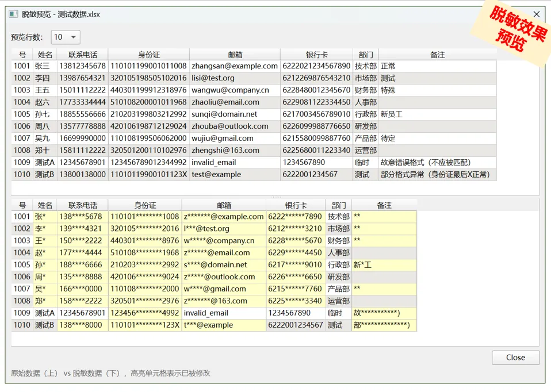Select masked phone 150****2222

[83, 241]
